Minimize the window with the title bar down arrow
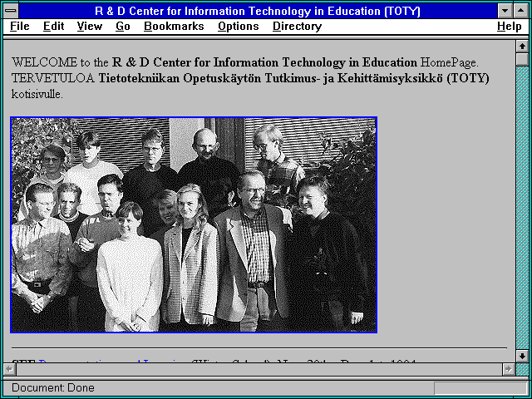Screen dimensions: 532x399 point(505,11)
